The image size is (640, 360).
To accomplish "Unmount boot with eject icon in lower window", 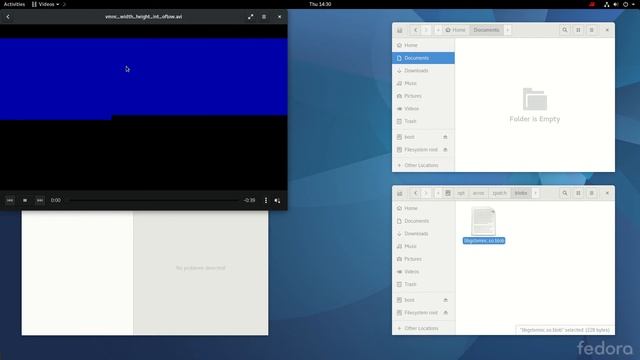I will tap(445, 300).
